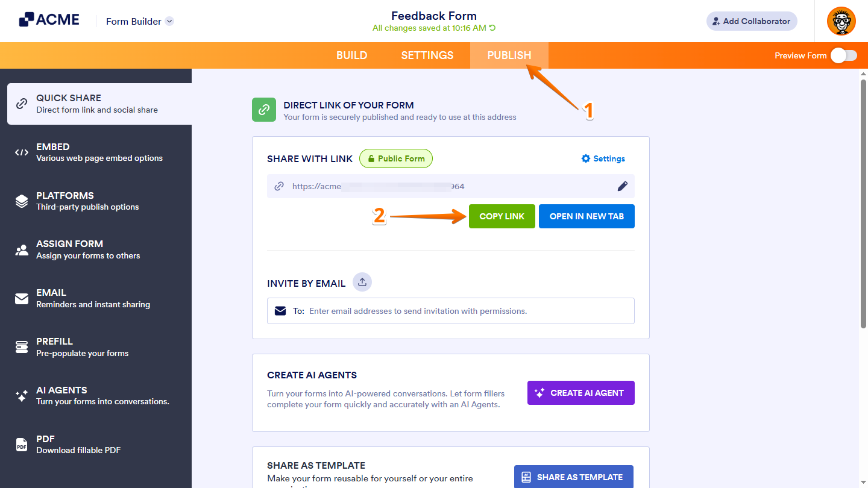Click the invite email addresses field
The height and width of the screenshot is (488, 868).
458,311
